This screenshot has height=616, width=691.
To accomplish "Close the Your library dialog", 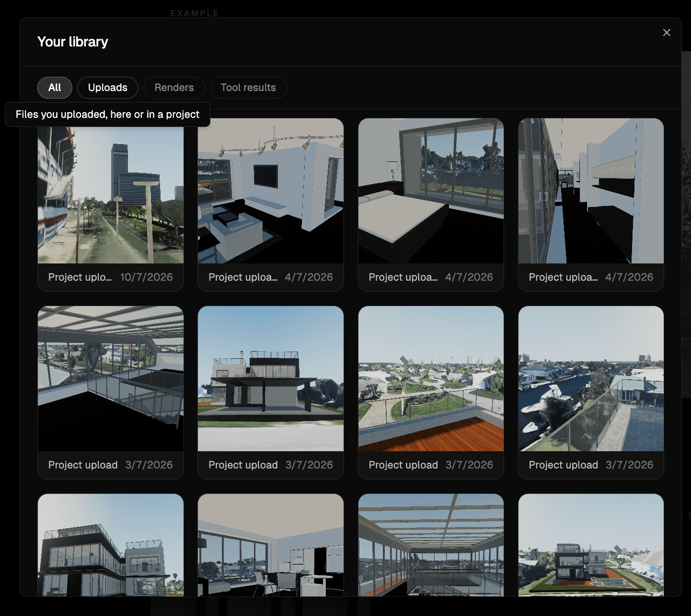I will click(667, 33).
